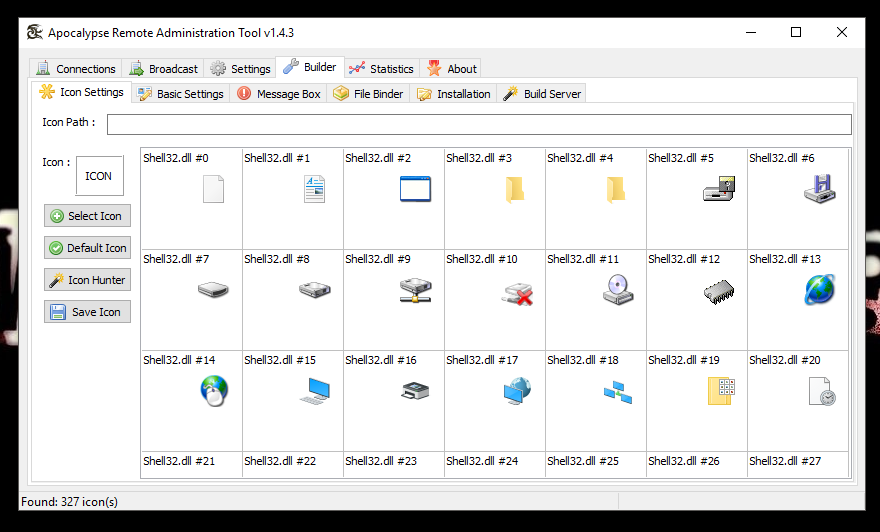Pick the desktop computer icon Shell32.dll #15
The height and width of the screenshot is (532, 880).
click(315, 391)
